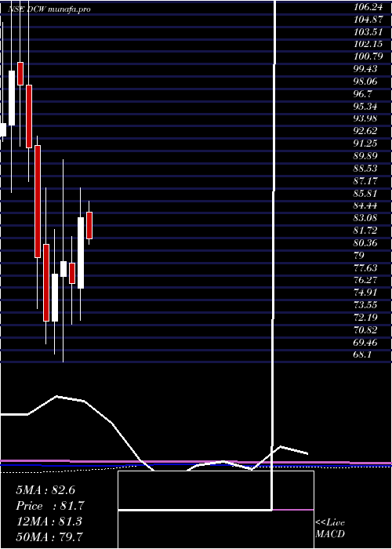Click the NSE DCW munafa.pro chart title

coord(49,9)
